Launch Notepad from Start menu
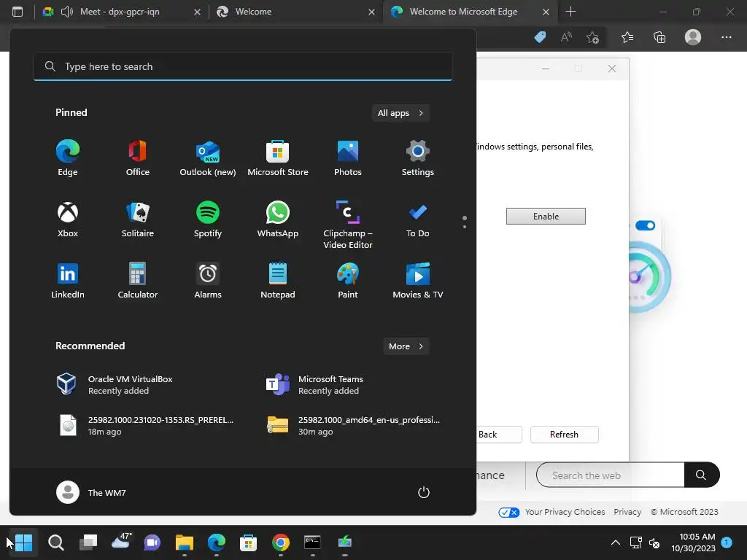The height and width of the screenshot is (560, 747). [x=278, y=281]
